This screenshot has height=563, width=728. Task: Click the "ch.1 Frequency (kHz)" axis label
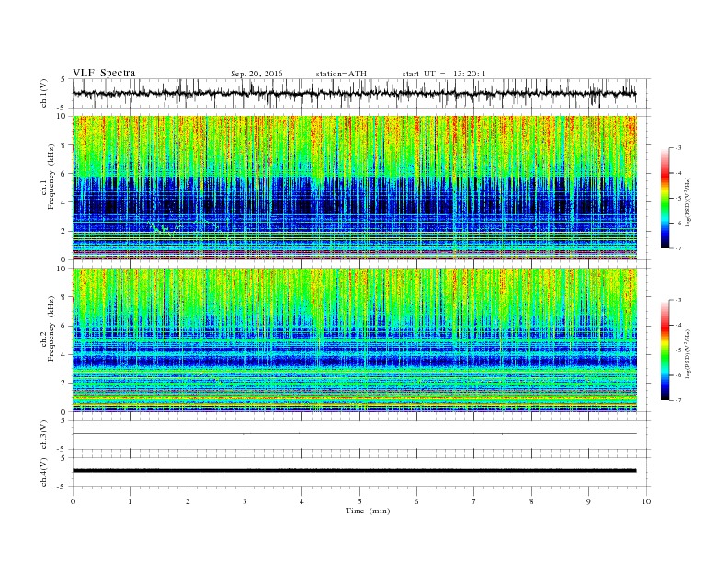(48, 177)
